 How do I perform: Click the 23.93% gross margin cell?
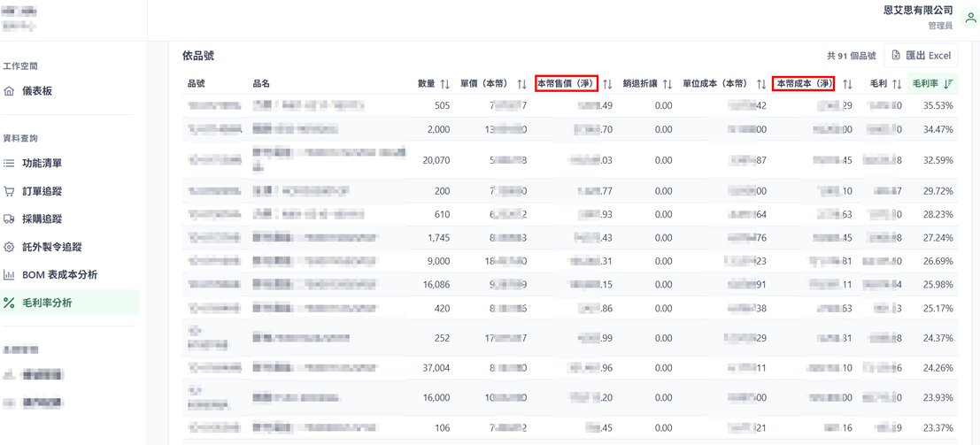click(x=938, y=397)
